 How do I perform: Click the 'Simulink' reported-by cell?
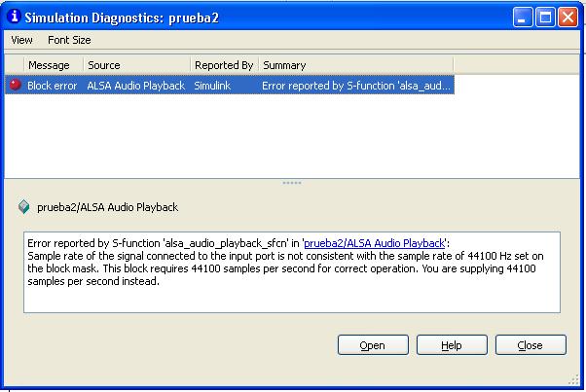212,86
